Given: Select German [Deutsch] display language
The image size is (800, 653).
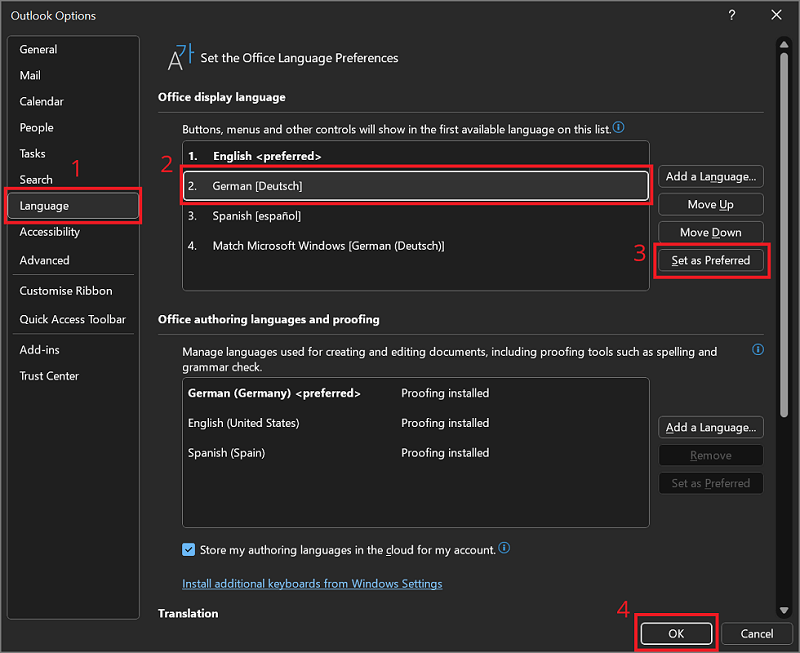Looking at the screenshot, I should point(416,186).
